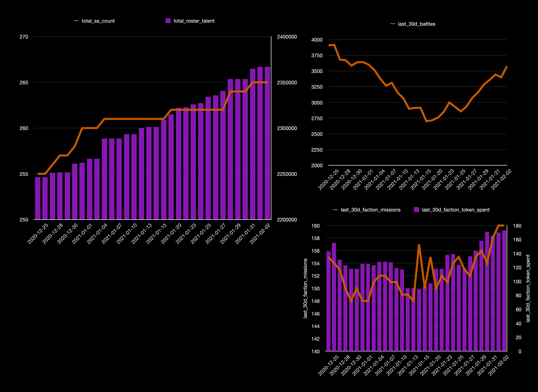
Task: Click the 2250000 roster talent axis value
Action: coord(287,174)
